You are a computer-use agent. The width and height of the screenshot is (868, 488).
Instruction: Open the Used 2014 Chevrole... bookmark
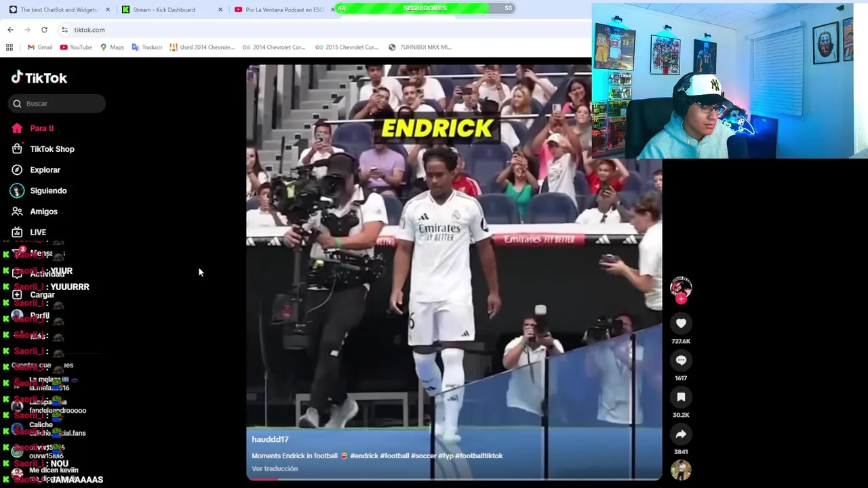202,47
